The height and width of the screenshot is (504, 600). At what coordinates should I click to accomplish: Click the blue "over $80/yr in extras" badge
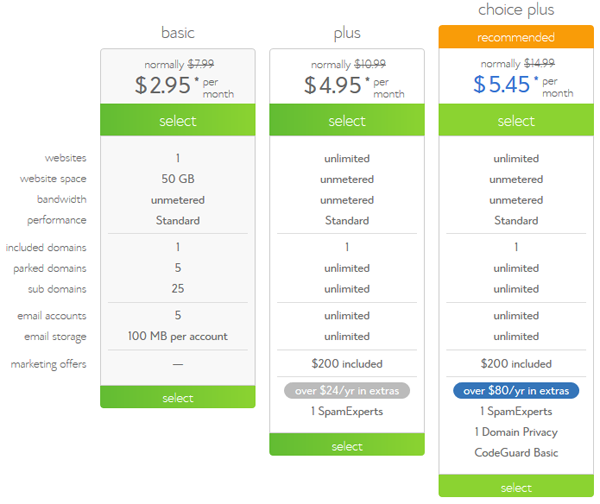click(x=516, y=390)
